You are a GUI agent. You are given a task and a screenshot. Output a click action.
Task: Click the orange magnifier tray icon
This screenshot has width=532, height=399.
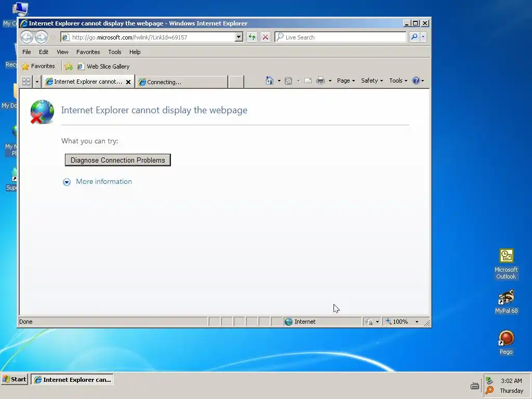tap(489, 390)
